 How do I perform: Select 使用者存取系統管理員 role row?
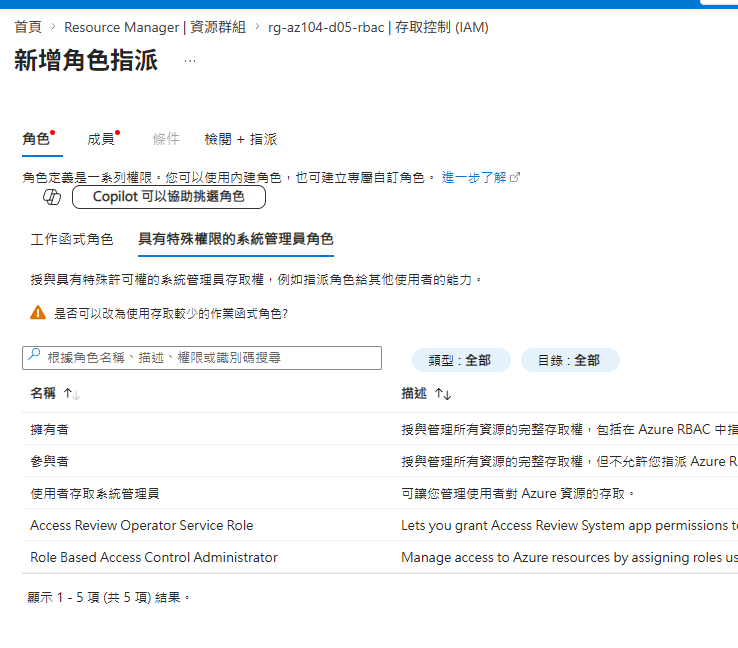(x=380, y=493)
